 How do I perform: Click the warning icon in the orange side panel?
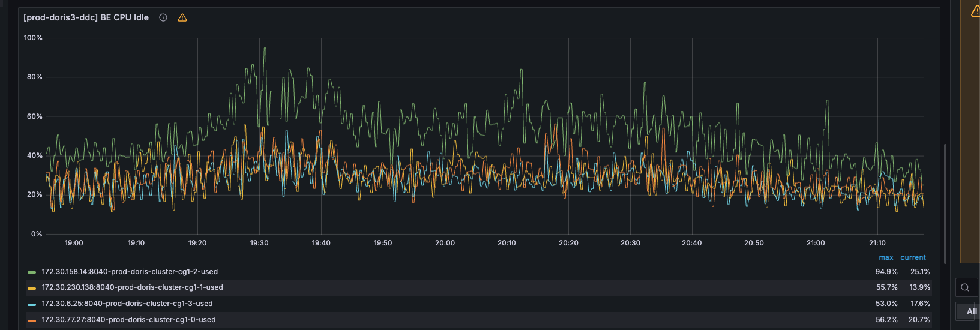[x=975, y=11]
